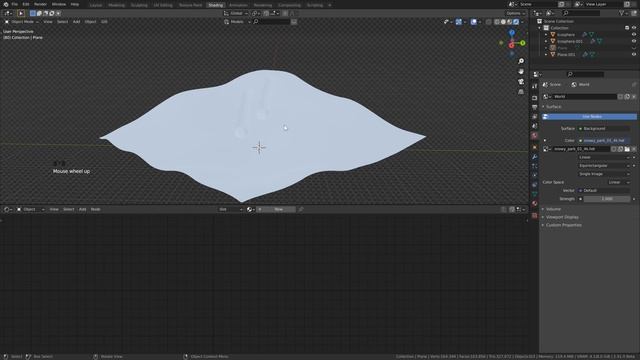The image size is (640, 360).
Task: Open the viewport Object menu
Action: [91, 22]
